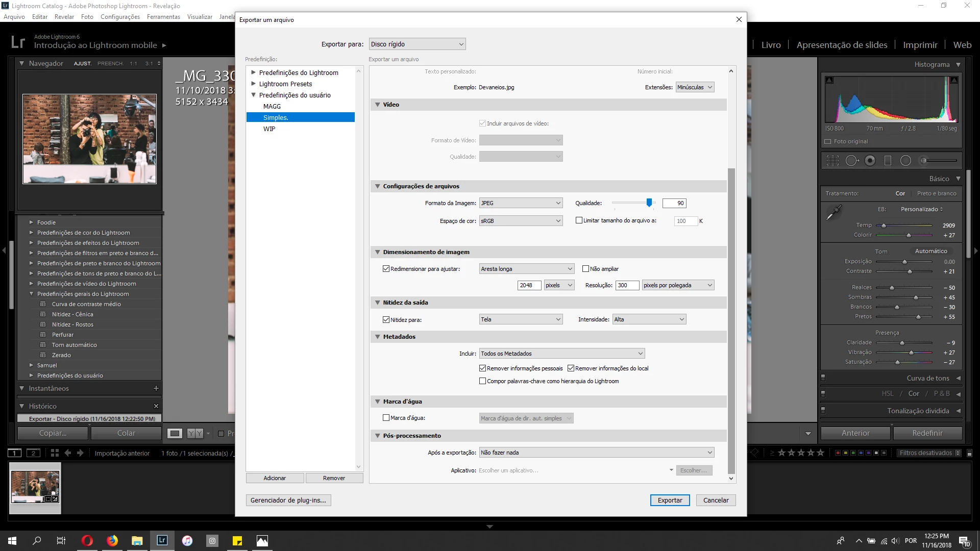Check the Não ampliar option
This screenshot has height=551, width=980.
tap(585, 269)
